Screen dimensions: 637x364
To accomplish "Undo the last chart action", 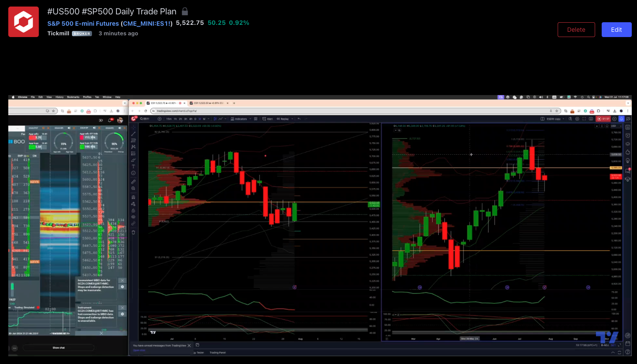I will 299,119.
